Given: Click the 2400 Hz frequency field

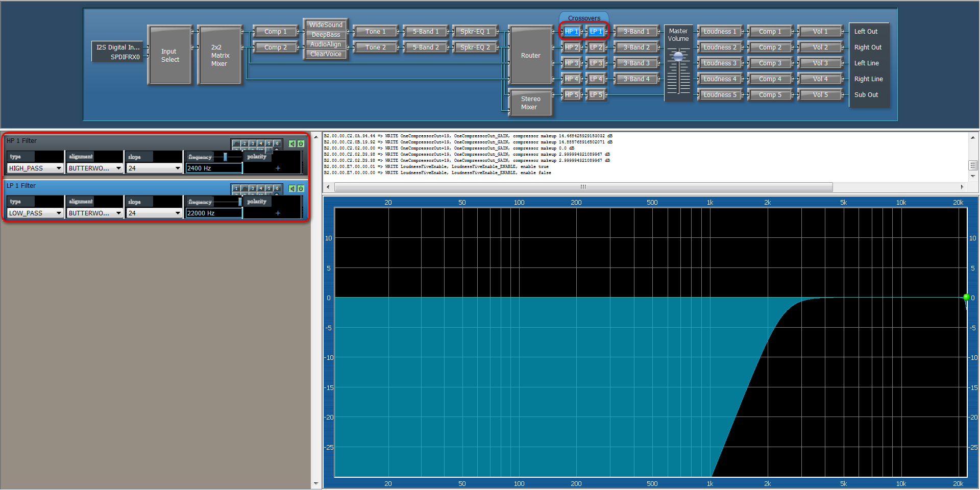Looking at the screenshot, I should point(214,168).
